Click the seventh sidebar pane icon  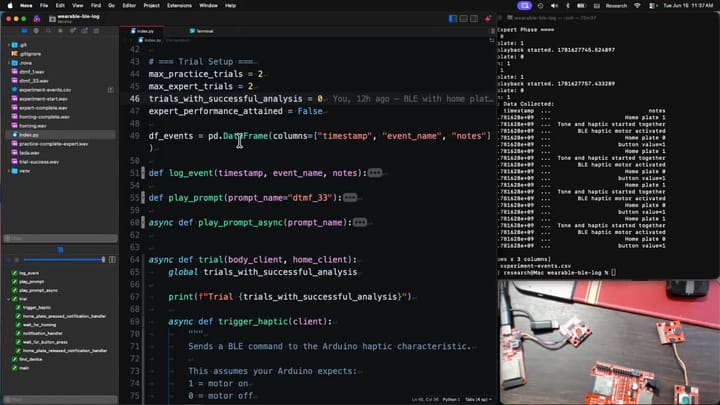point(96,31)
